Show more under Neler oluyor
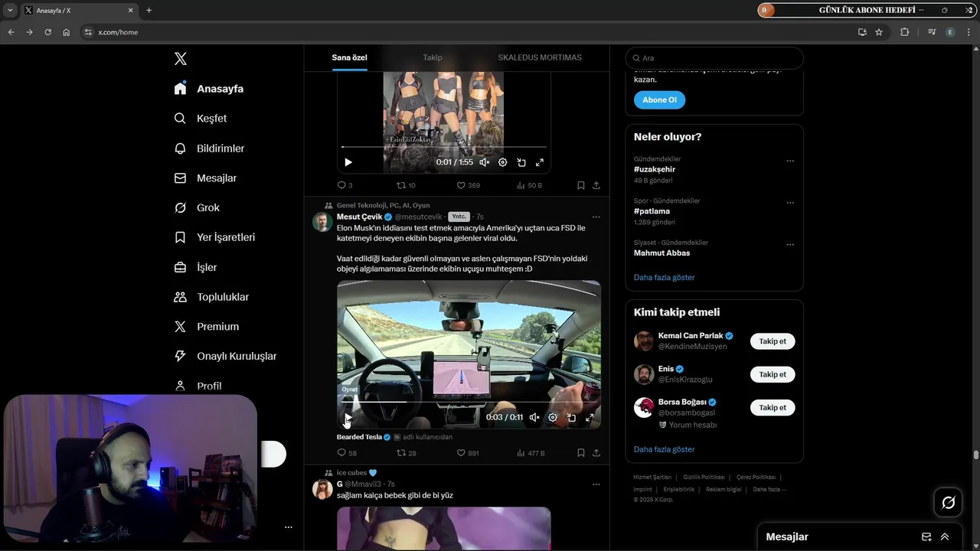The image size is (980, 551). coord(664,277)
